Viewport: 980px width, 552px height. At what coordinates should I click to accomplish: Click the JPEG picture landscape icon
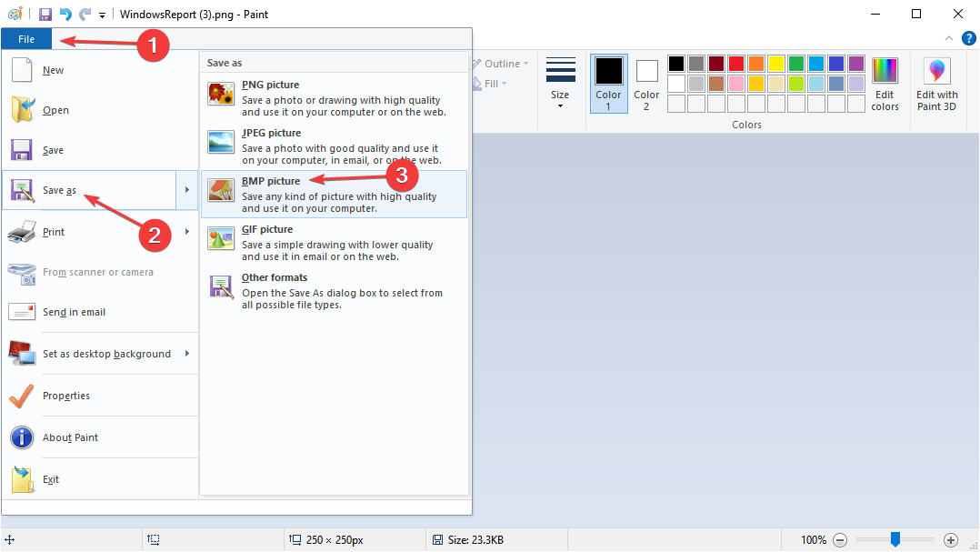221,143
